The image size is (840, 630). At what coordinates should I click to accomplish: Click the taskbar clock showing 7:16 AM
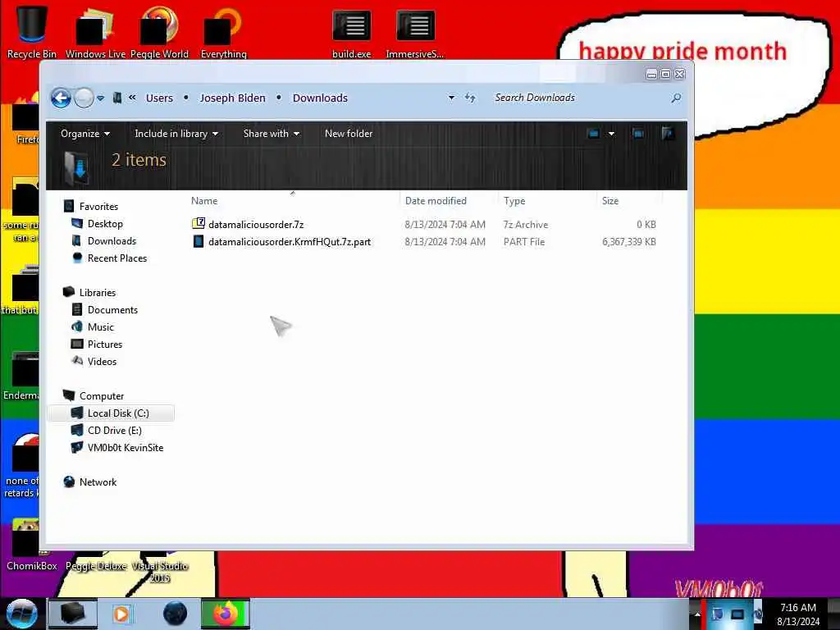pyautogui.click(x=797, y=614)
